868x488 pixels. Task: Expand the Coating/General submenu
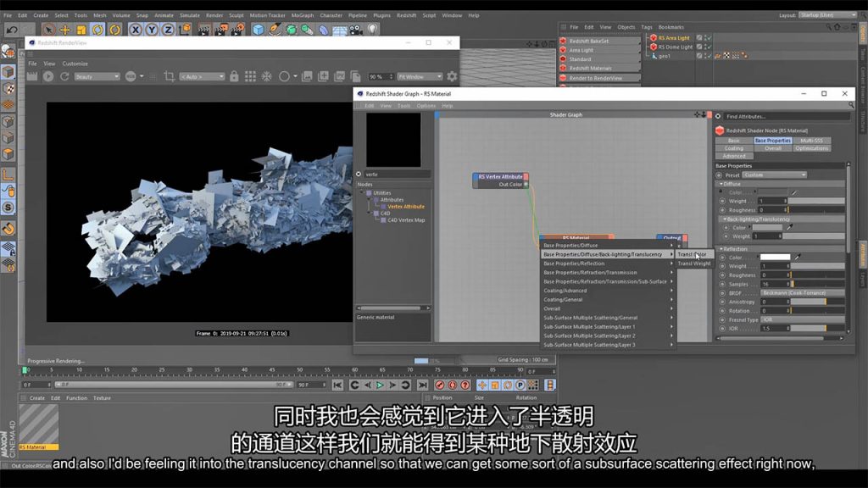(608, 299)
